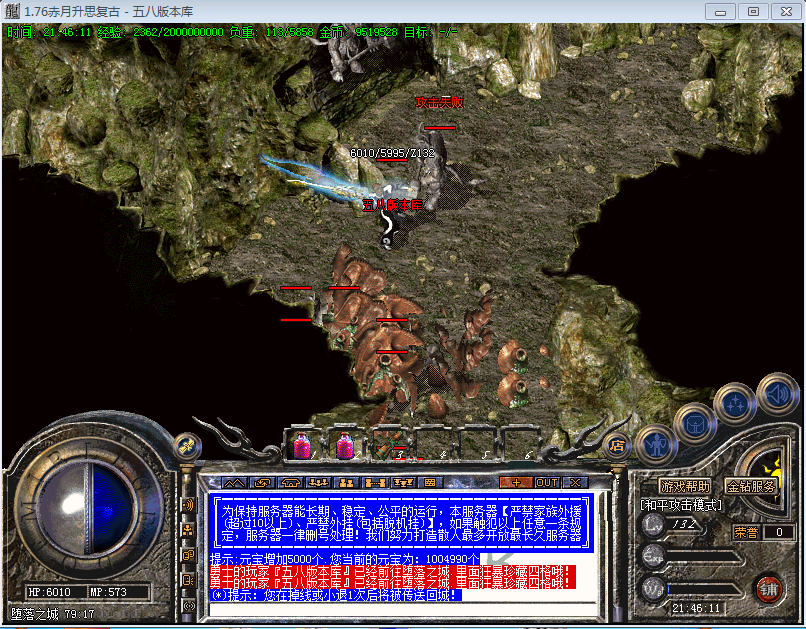Click the 堕落之城 79:17 map location text
The image size is (806, 629).
pos(52,614)
